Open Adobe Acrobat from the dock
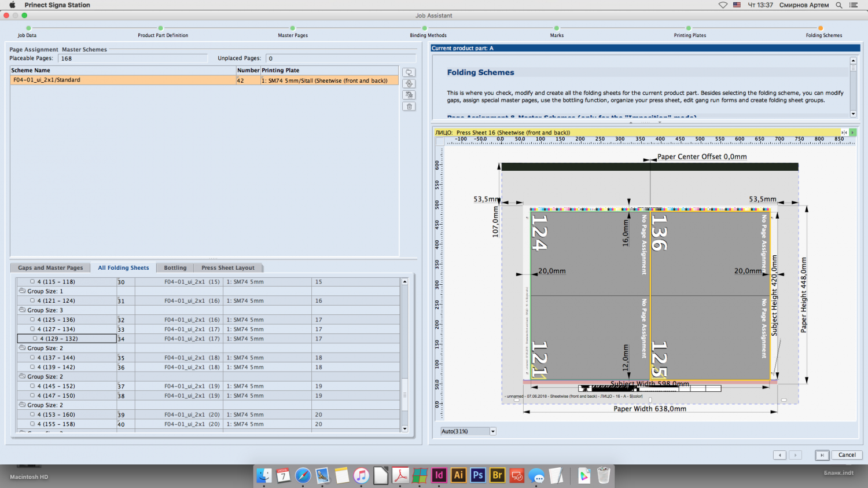Screen dimensions: 868x488 tap(400, 475)
